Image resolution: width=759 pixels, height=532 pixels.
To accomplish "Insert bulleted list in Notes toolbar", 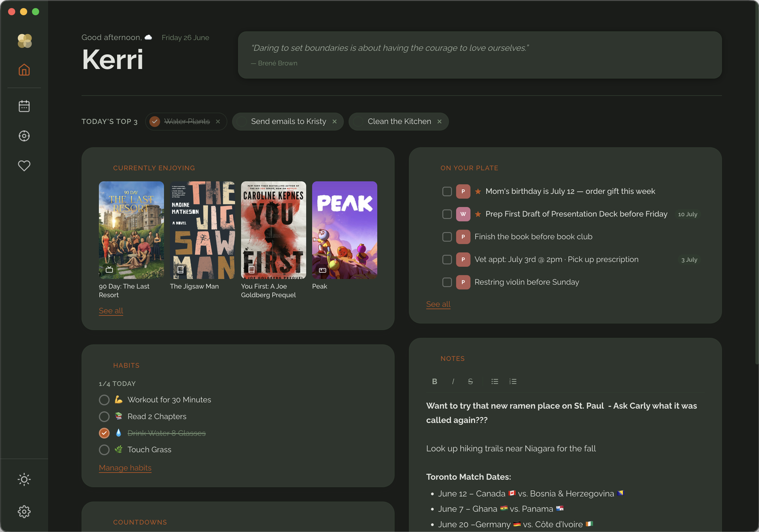I will click(x=494, y=382).
